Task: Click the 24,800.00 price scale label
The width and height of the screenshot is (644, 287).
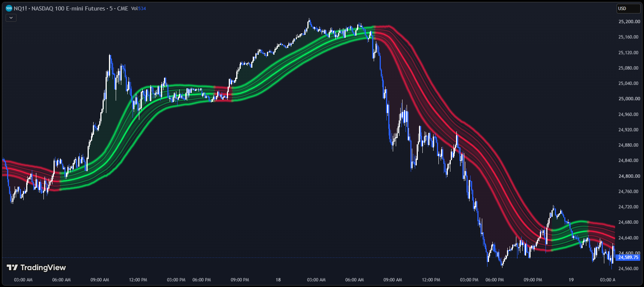Action: point(629,176)
